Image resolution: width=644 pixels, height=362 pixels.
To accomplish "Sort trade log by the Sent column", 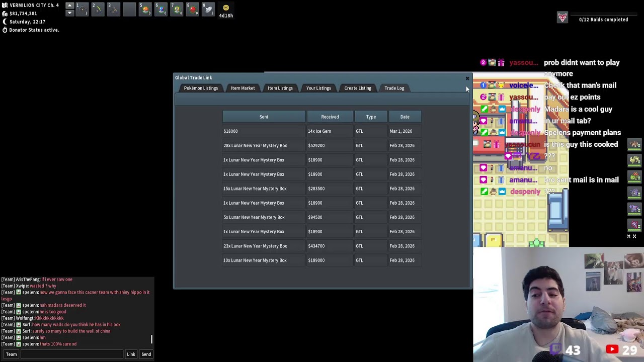I will click(x=264, y=117).
